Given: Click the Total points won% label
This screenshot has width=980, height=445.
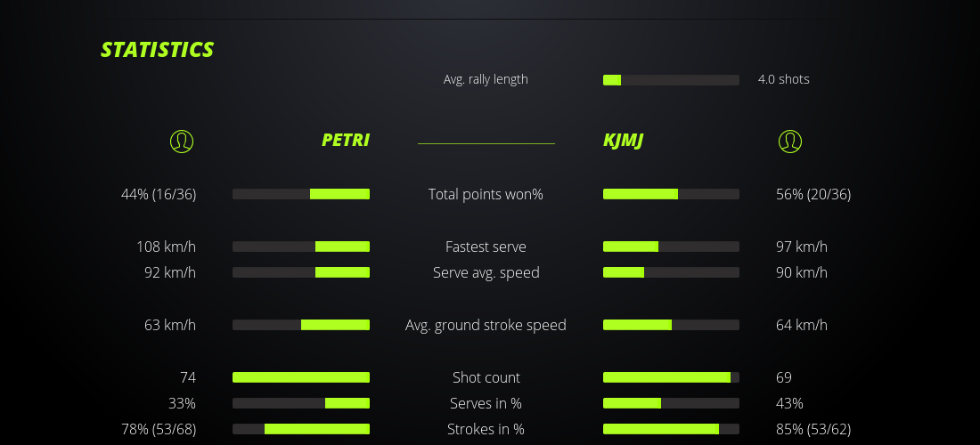Looking at the screenshot, I should 486,194.
